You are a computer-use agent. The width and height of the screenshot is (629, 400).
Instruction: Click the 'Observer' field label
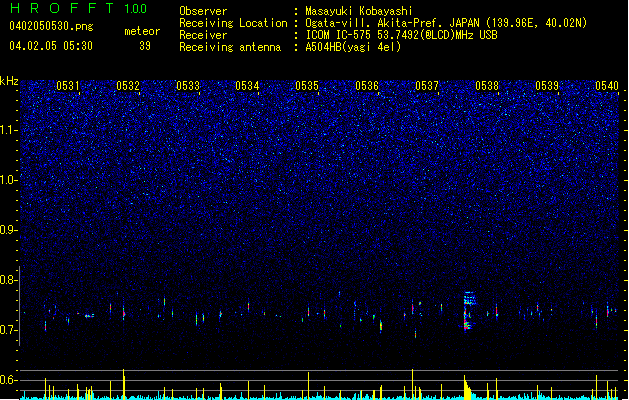(x=203, y=11)
